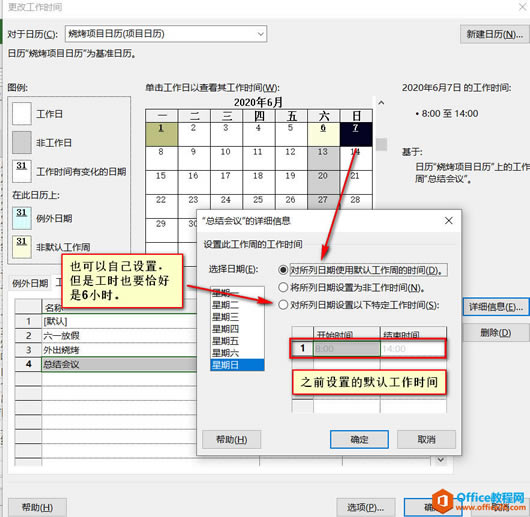Open the 对于日历 calendar dropdown
Image resolution: width=530 pixels, height=517 pixels.
[x=166, y=34]
